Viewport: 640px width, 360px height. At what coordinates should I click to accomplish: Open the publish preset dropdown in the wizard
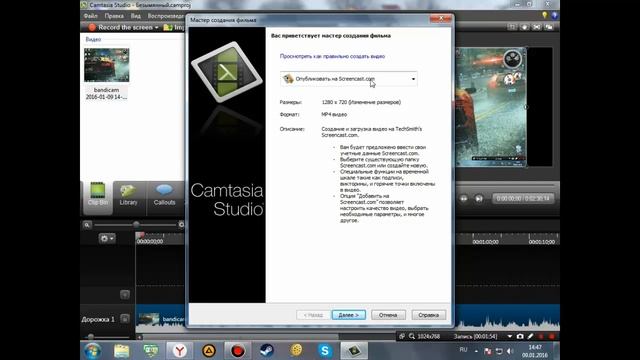(x=349, y=79)
